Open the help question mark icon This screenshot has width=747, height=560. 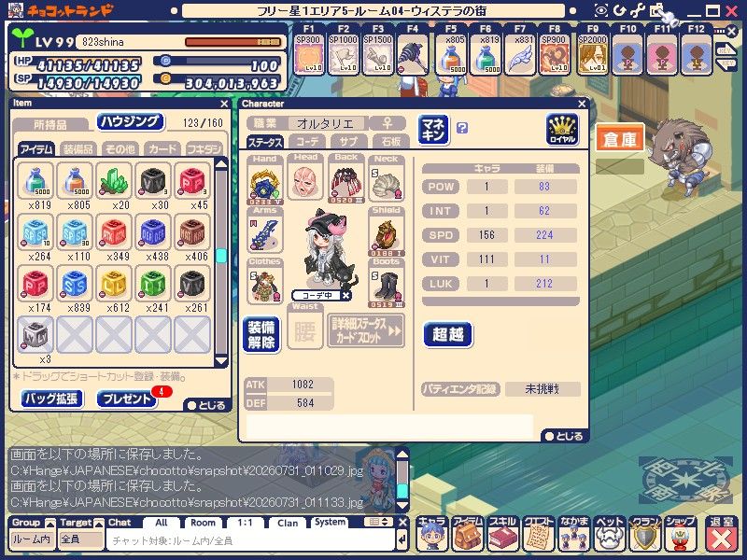(461, 128)
